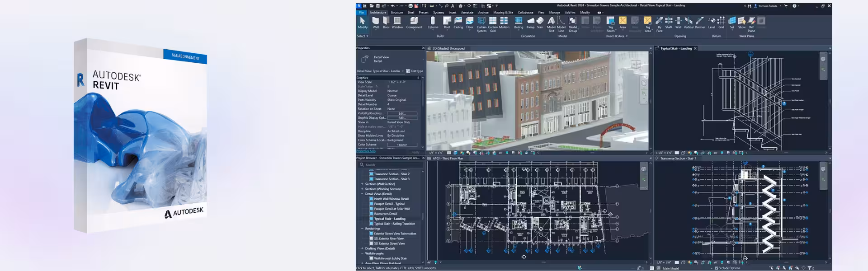Open the Massing & Site tab
This screenshot has height=271, width=868.
(x=503, y=13)
